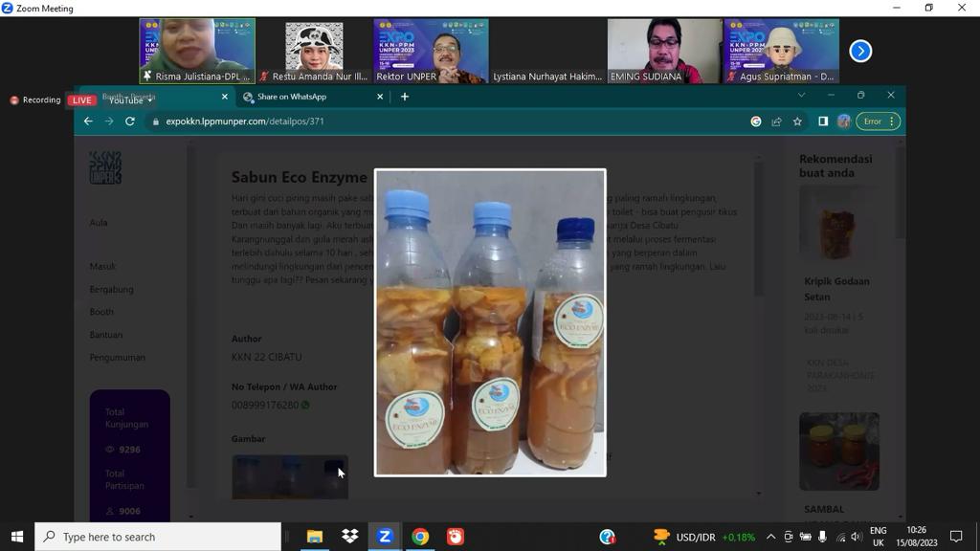The height and width of the screenshot is (551, 980).
Task: Click the Windows search box
Action: point(158,537)
